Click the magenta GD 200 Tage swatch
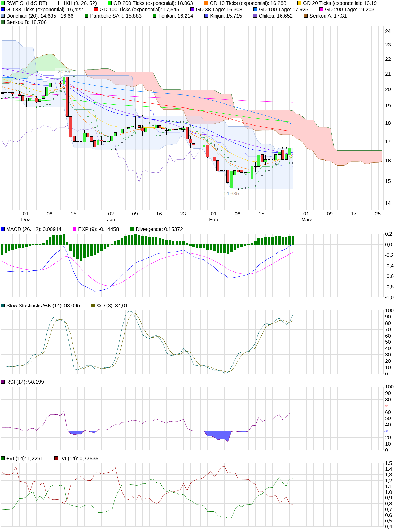The height and width of the screenshot is (532, 403). click(321, 10)
